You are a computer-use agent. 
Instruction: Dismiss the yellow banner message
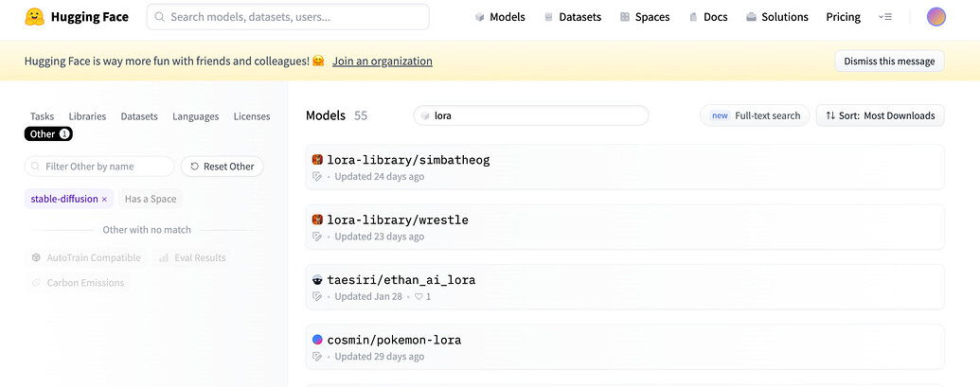pyautogui.click(x=889, y=62)
